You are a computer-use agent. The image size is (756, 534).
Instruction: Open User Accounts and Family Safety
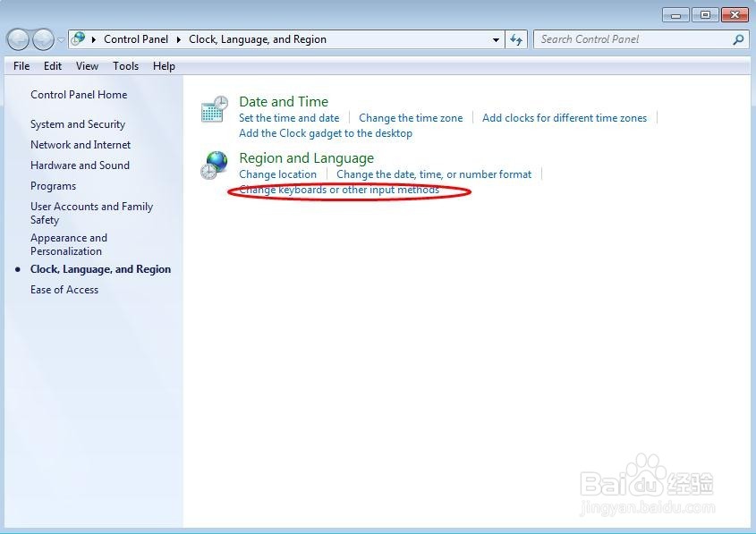[x=91, y=213]
